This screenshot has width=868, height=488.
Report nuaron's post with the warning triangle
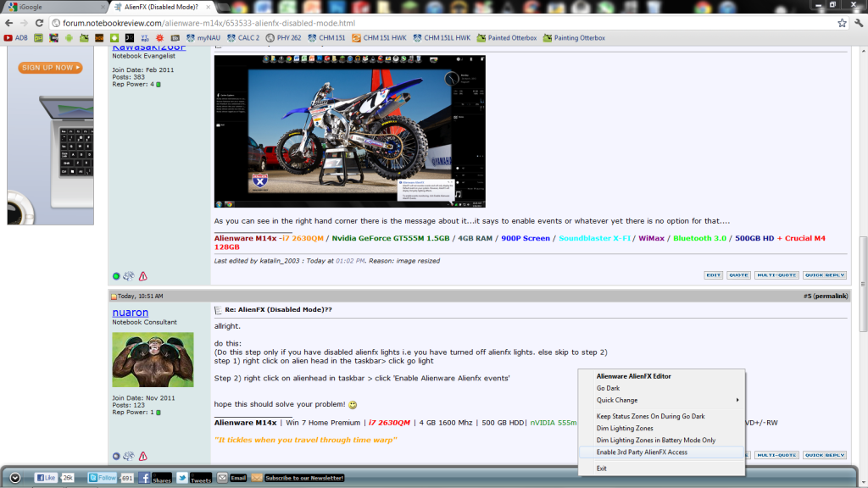point(142,456)
